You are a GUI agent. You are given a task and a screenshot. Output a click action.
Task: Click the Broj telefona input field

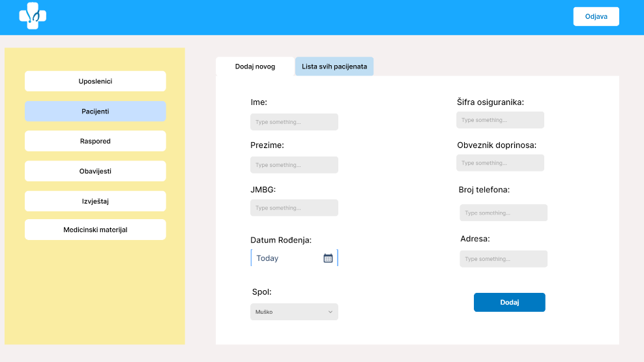(503, 213)
